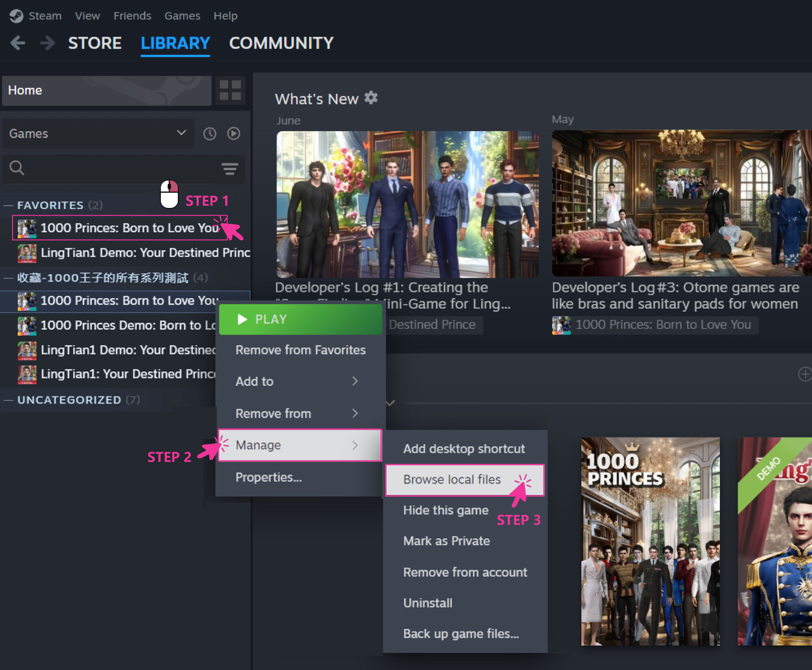Choose Back up game files...
This screenshot has height=670, width=812.
[x=465, y=634]
